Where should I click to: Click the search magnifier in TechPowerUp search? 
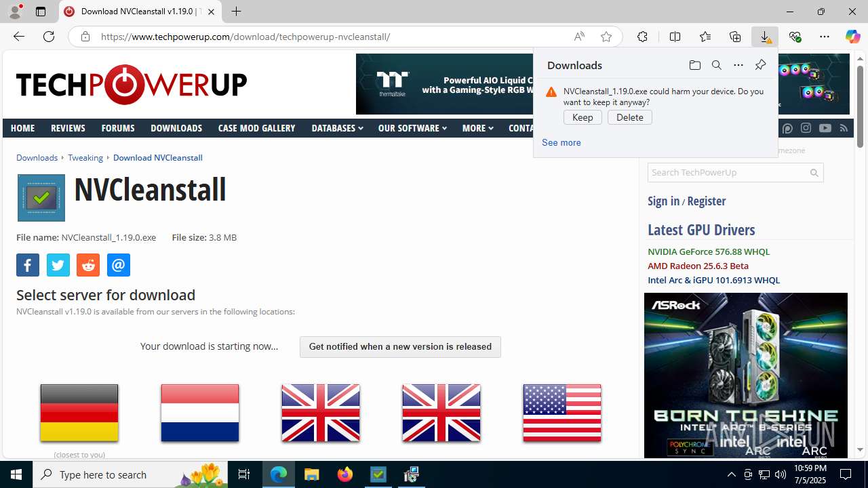coord(814,172)
